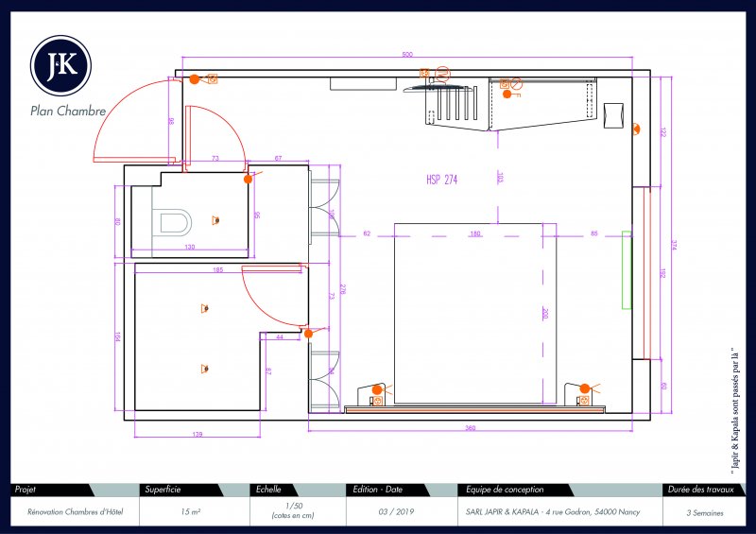Select the lower ceiling light in the bathroom
Screen dimensions: 756x534
204,369
